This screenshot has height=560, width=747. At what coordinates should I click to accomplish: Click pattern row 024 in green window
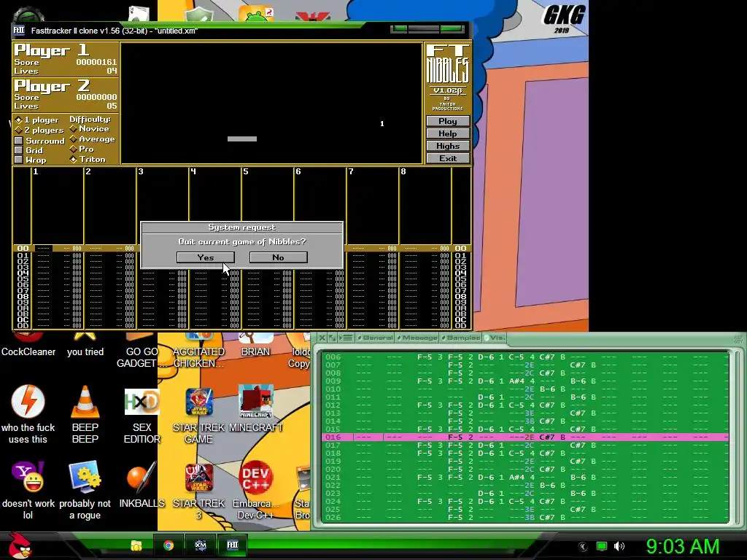[525, 502]
